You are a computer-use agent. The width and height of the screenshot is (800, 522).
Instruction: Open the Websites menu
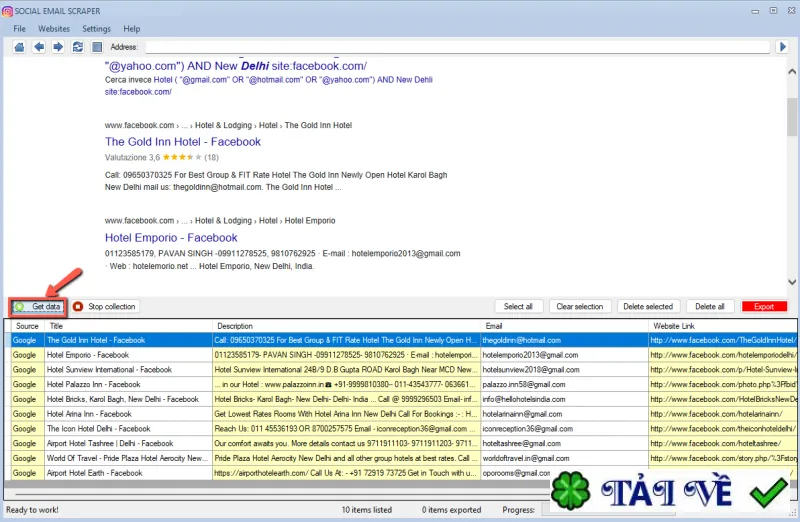(x=54, y=29)
